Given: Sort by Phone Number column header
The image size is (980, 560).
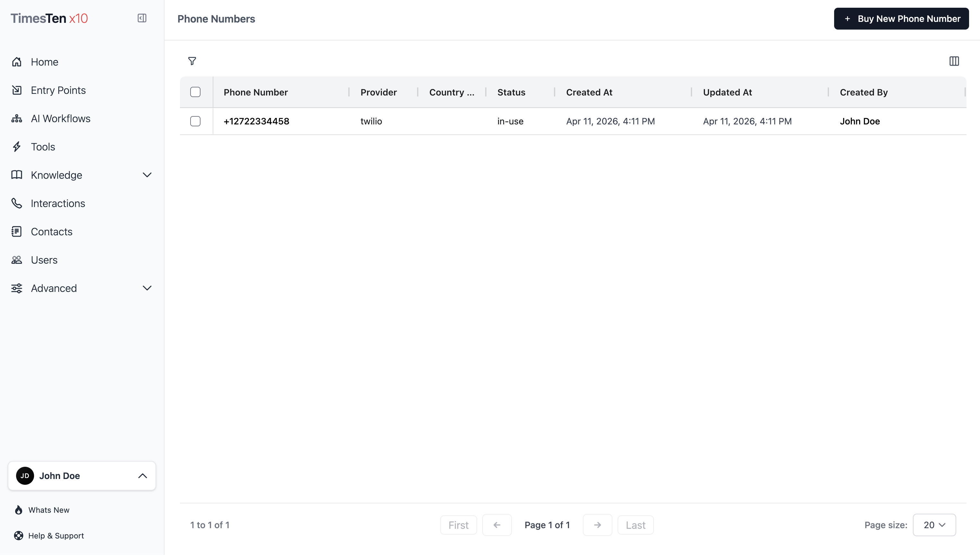Looking at the screenshot, I should tap(255, 92).
